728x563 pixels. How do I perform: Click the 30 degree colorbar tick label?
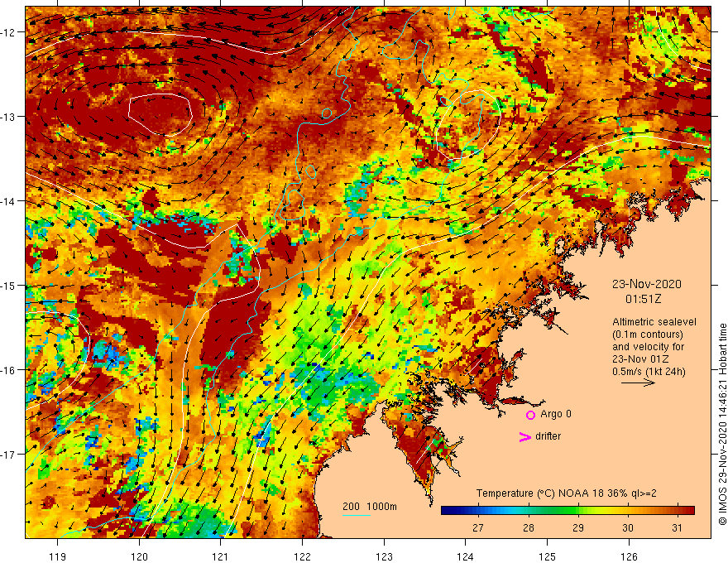[x=628, y=527]
